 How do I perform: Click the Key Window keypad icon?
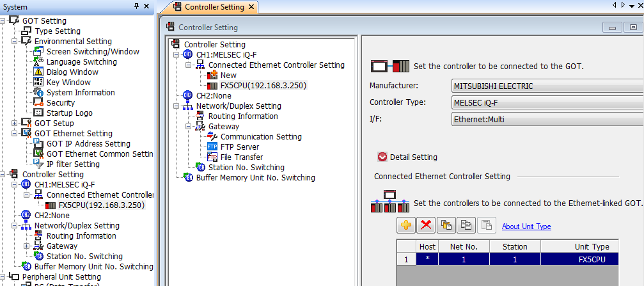[38, 83]
